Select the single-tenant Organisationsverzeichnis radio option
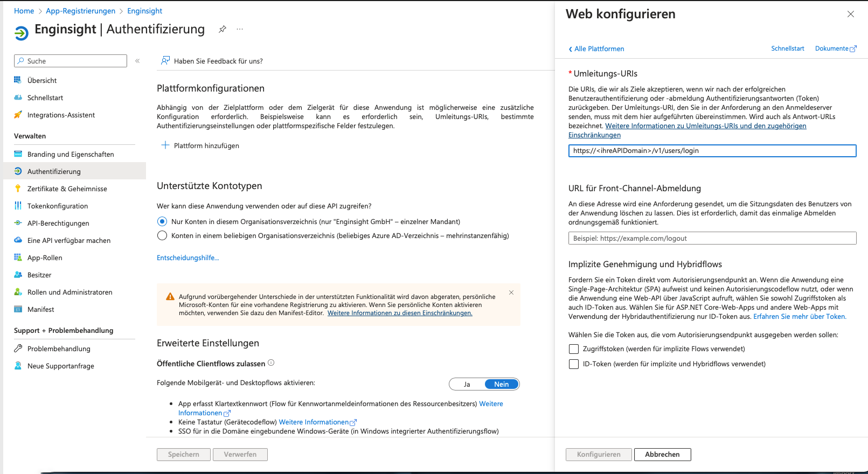 pos(162,221)
